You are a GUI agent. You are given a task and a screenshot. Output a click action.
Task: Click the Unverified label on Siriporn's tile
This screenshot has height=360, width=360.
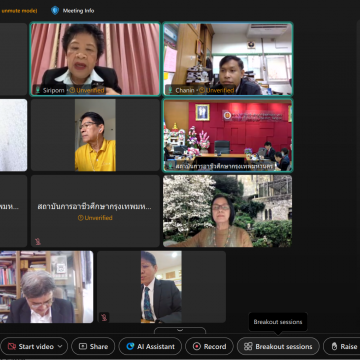[x=87, y=90]
